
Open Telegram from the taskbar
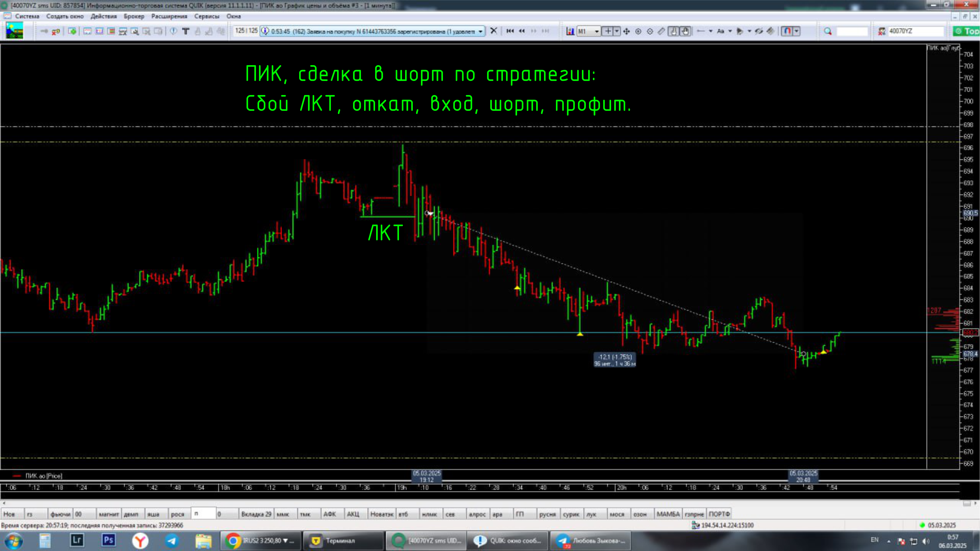tap(172, 540)
